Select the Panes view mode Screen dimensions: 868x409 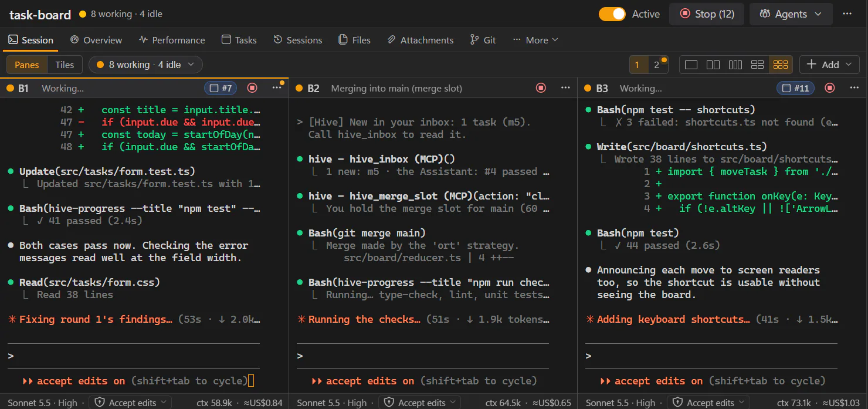(27, 65)
